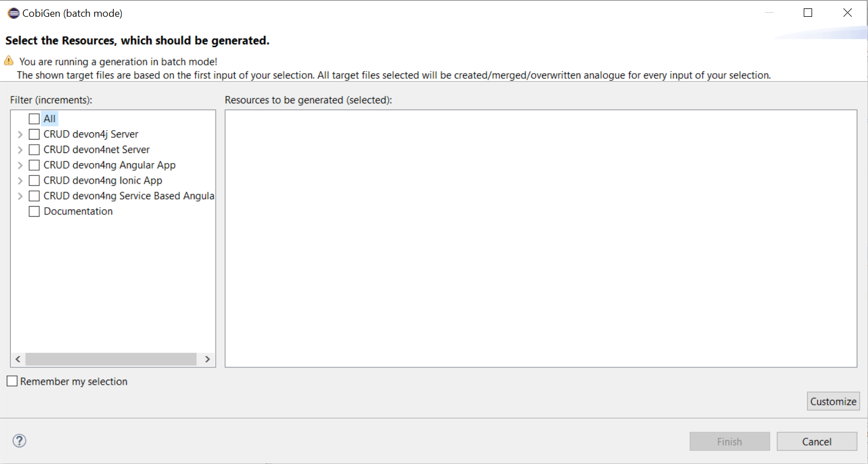Check CRUD devon4ng Ionic App checkbox
868x464 pixels.
34,181
